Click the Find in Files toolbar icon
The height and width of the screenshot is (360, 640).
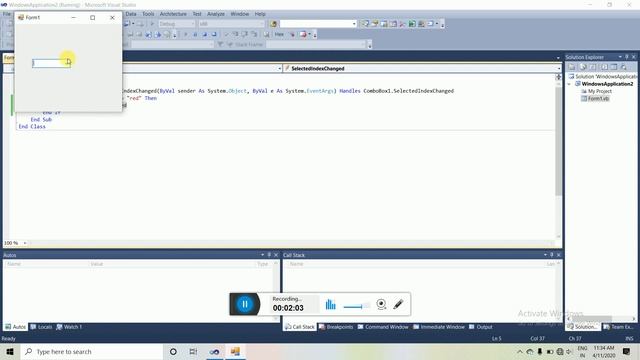273,24
